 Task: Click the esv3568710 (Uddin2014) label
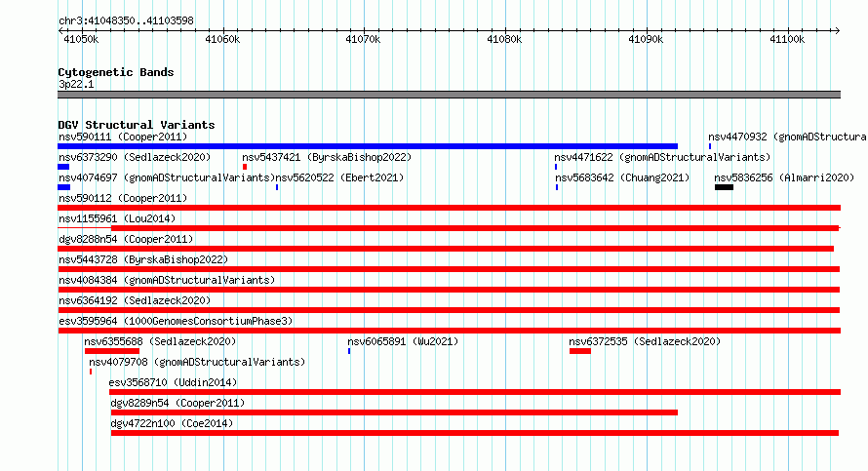click(x=173, y=382)
